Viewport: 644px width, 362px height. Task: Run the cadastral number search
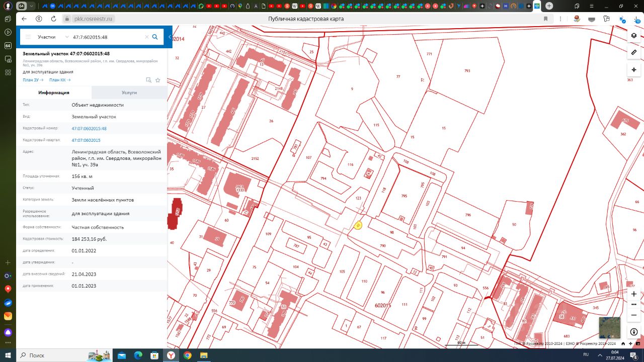(x=155, y=37)
